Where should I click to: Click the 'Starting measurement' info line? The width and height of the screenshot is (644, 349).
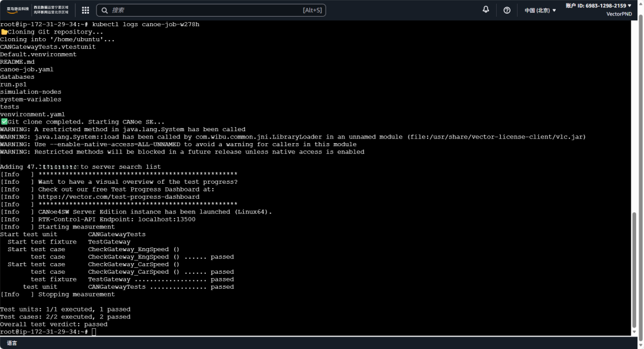click(57, 227)
